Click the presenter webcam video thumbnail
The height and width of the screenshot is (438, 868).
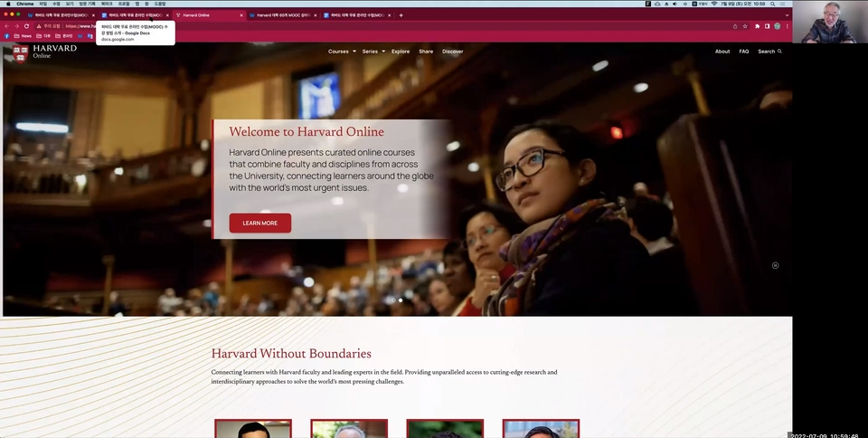click(830, 22)
